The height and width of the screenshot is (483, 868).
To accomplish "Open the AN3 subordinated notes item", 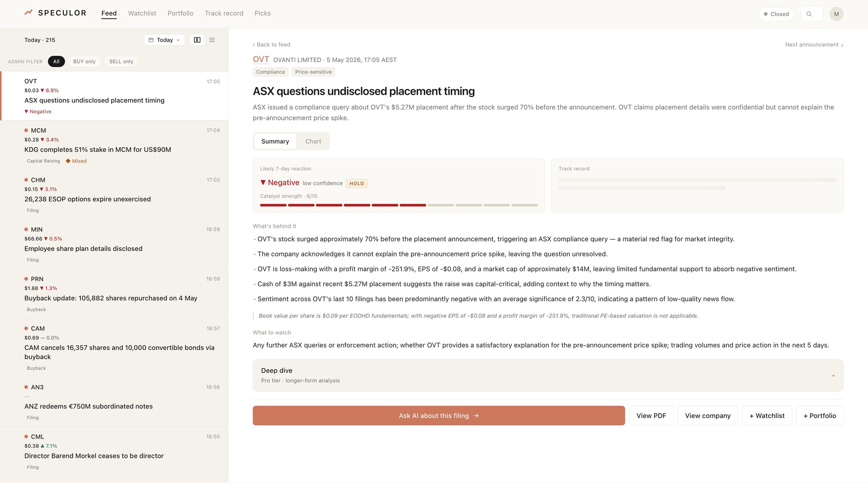I will tap(114, 402).
